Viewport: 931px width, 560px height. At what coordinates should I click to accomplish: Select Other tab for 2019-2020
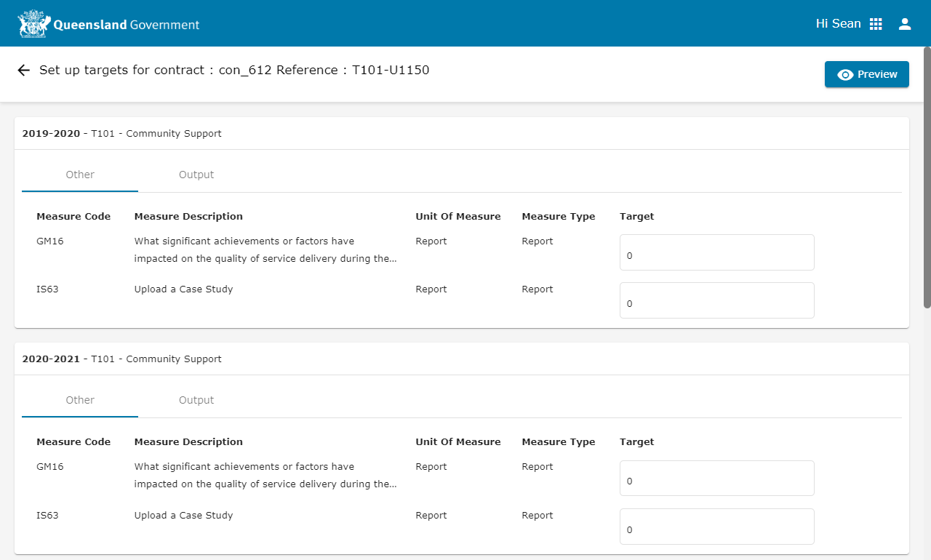pyautogui.click(x=80, y=175)
